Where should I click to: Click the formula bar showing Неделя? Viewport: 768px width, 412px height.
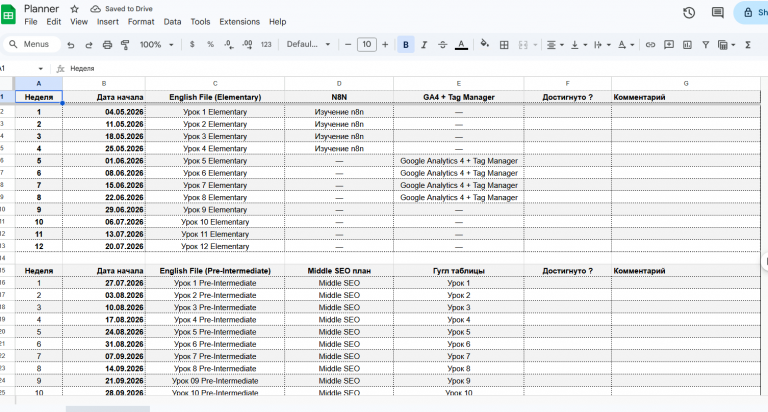click(416, 69)
